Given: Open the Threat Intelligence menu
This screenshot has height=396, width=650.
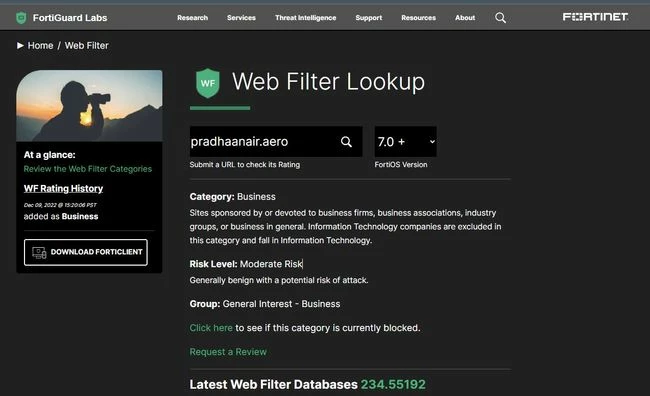Looking at the screenshot, I should (x=306, y=18).
